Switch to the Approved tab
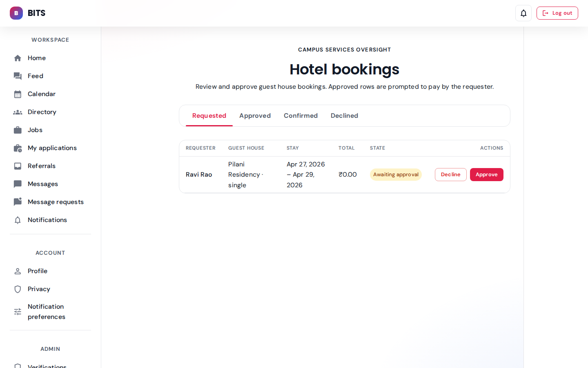Viewport: 588px width, 368px height. [255, 116]
